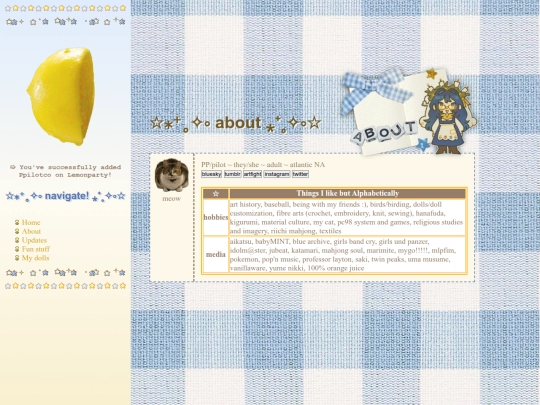Click the instagram social button

[277, 174]
